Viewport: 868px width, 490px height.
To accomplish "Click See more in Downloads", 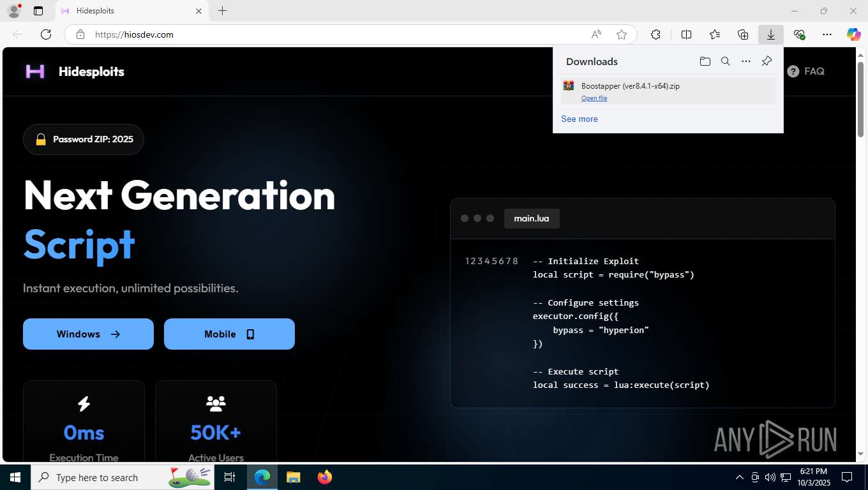I will coord(580,119).
